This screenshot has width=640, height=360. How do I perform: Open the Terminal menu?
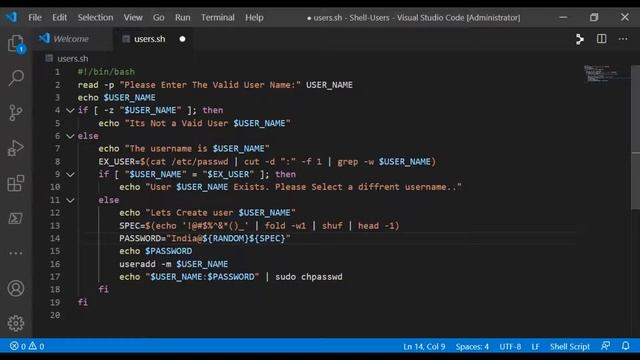click(x=218, y=18)
